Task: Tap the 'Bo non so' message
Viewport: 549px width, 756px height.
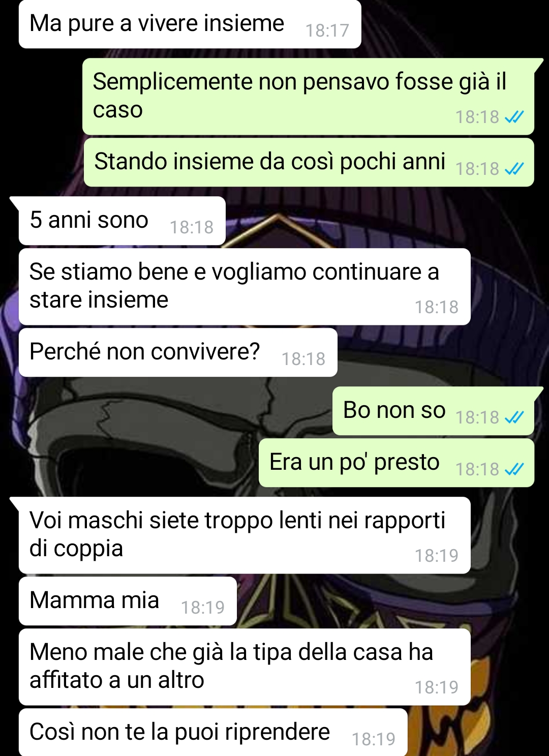Action: [x=433, y=411]
